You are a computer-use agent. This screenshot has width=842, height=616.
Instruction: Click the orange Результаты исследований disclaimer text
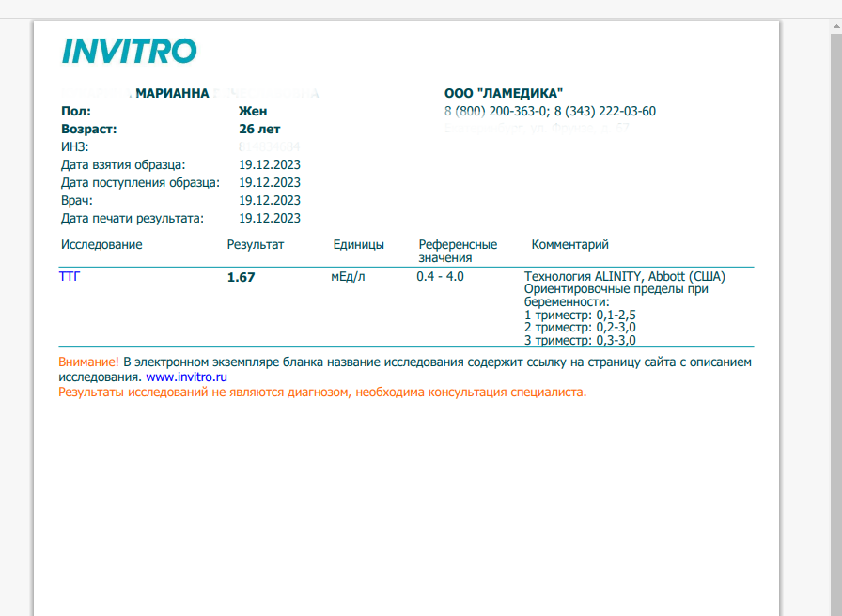click(x=322, y=392)
